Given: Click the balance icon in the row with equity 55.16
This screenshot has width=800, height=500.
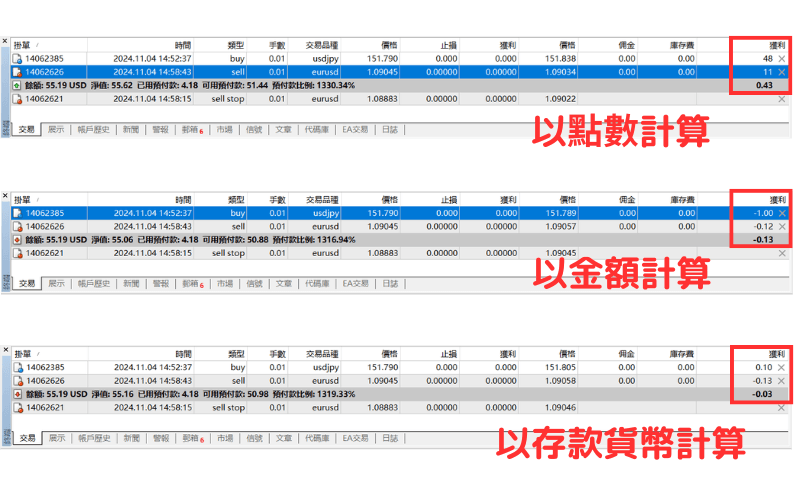Looking at the screenshot, I should (18, 394).
